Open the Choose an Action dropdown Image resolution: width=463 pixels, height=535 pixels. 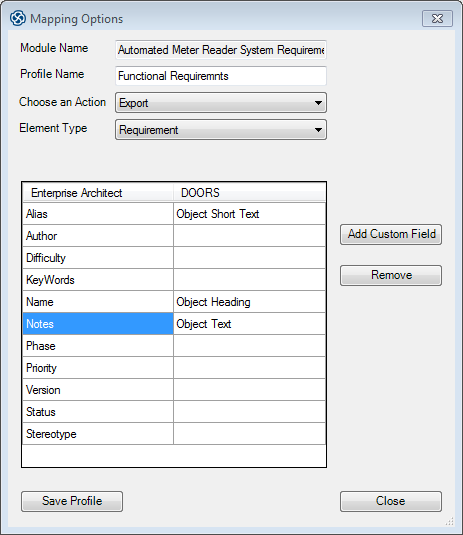221,103
